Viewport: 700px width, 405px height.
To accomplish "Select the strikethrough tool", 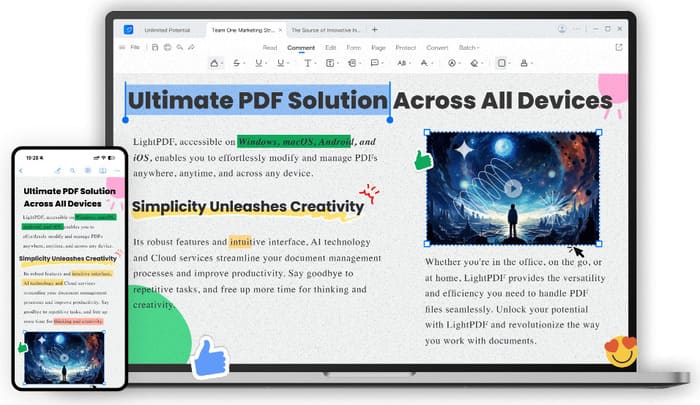I will [x=237, y=63].
